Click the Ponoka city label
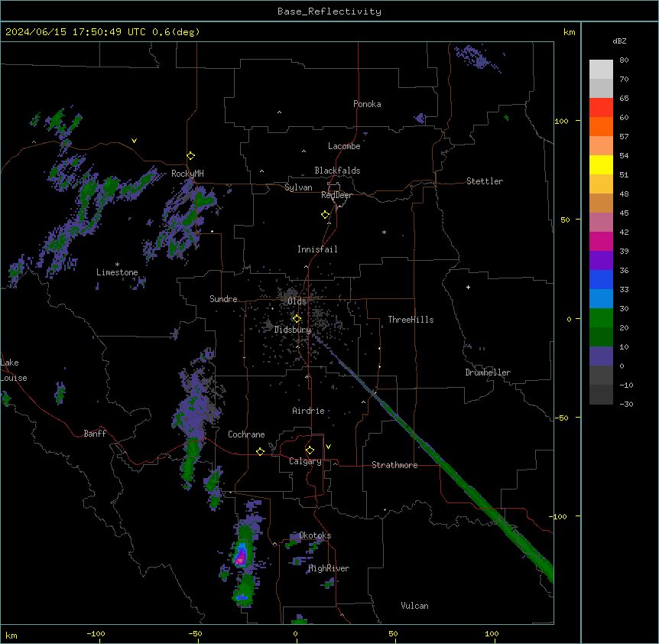 [x=367, y=104]
